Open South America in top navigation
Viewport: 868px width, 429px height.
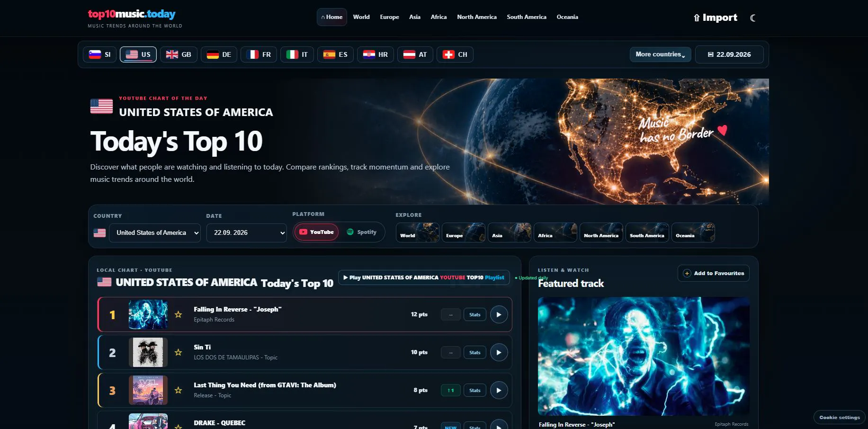click(527, 17)
